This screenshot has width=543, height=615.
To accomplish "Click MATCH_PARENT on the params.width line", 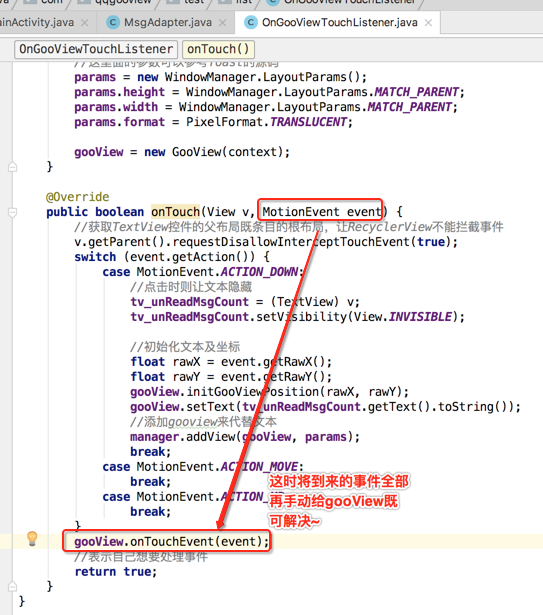I will pyautogui.click(x=410, y=107).
